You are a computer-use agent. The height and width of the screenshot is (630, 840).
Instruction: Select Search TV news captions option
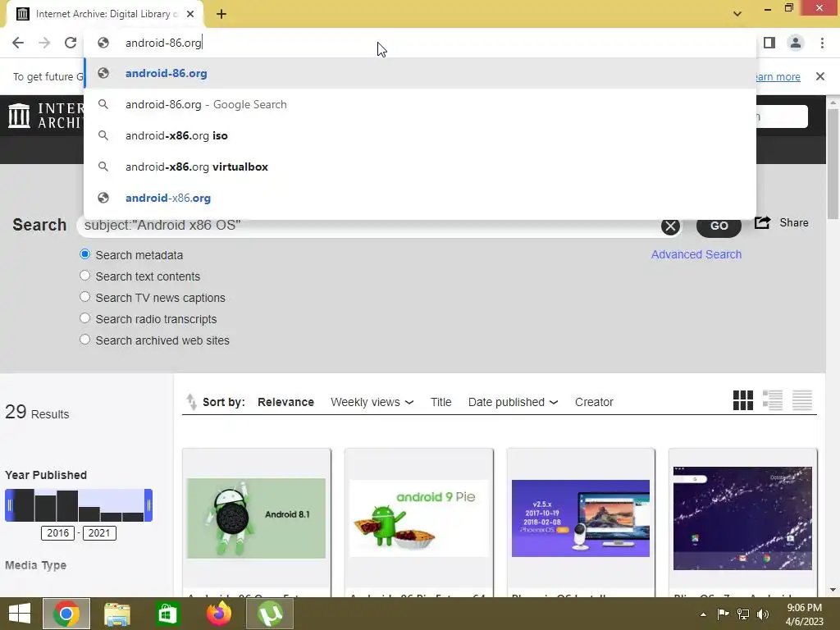tap(84, 297)
